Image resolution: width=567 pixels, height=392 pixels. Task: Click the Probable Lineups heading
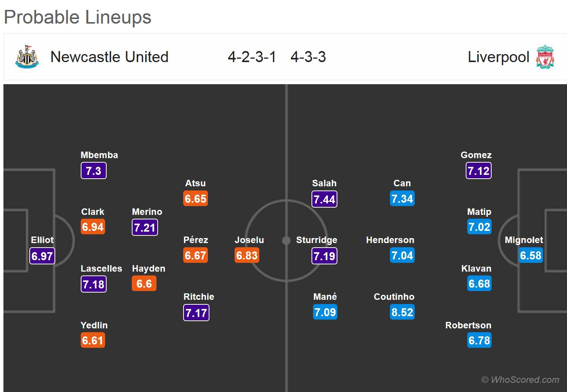(78, 17)
